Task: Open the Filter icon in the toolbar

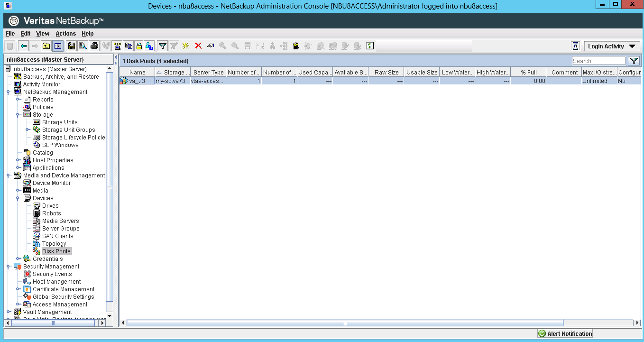Action: tap(161, 46)
